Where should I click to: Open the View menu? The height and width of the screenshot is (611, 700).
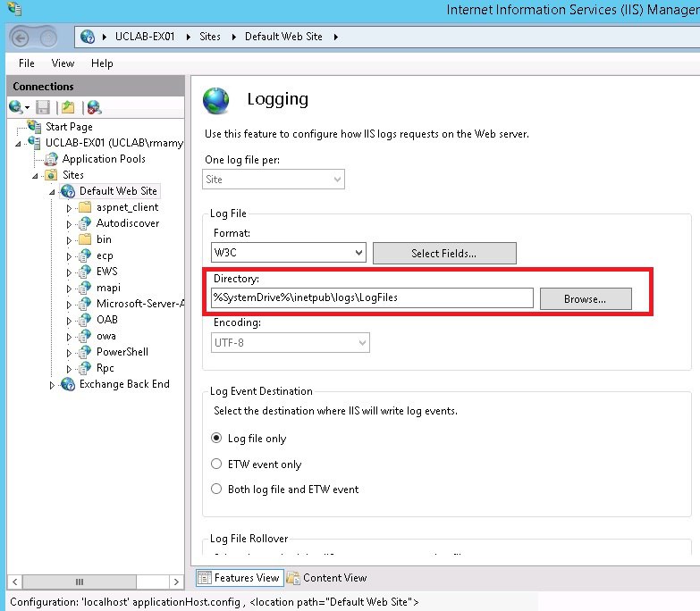pos(63,63)
